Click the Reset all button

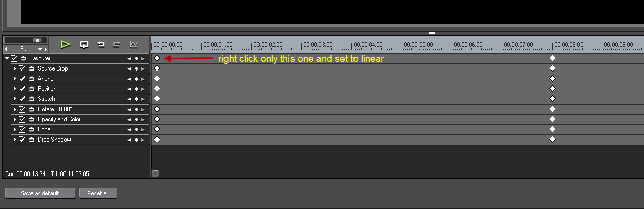coord(98,193)
